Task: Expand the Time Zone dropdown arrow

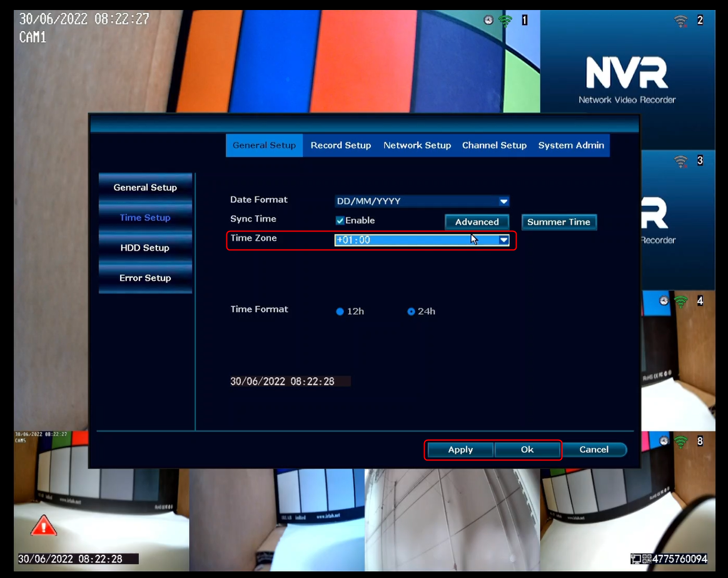Action: point(503,240)
